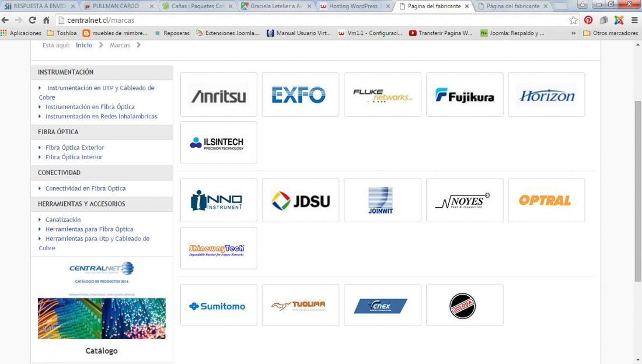This screenshot has height=364, width=642.
Task: Open Instrumentación en Fibra Óptica
Action: pyautogui.click(x=90, y=107)
